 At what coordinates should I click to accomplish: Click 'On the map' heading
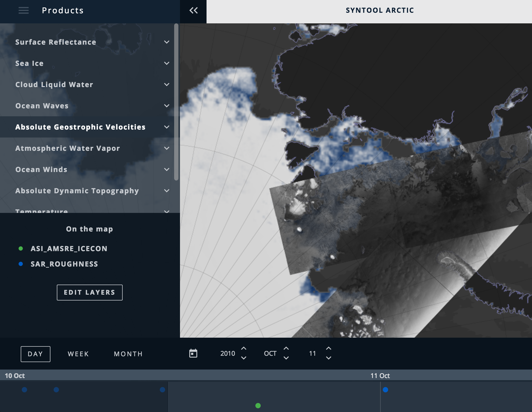pyautogui.click(x=90, y=229)
